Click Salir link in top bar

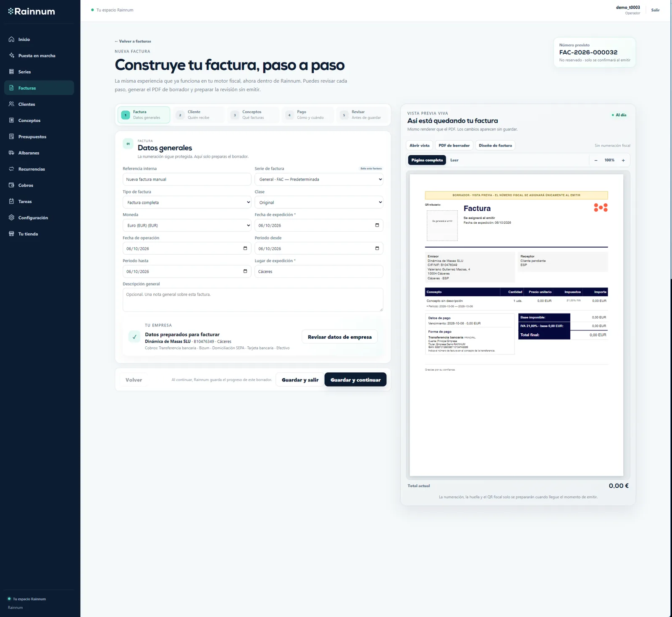(655, 10)
